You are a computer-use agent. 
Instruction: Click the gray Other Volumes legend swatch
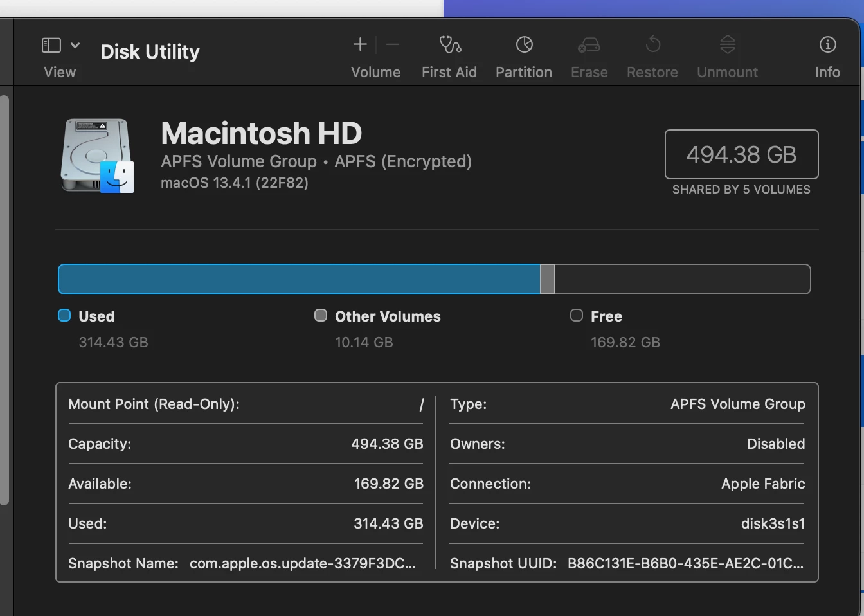coord(320,315)
